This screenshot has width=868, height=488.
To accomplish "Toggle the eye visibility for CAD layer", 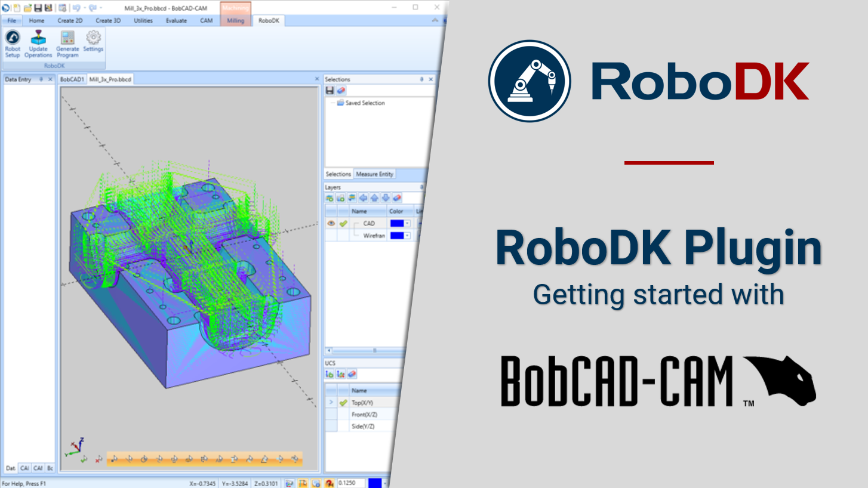I will point(331,224).
